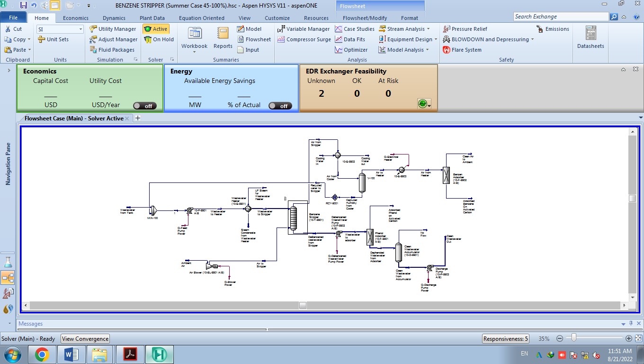
Task: Open the Unit Sets dialog
Action: click(53, 39)
